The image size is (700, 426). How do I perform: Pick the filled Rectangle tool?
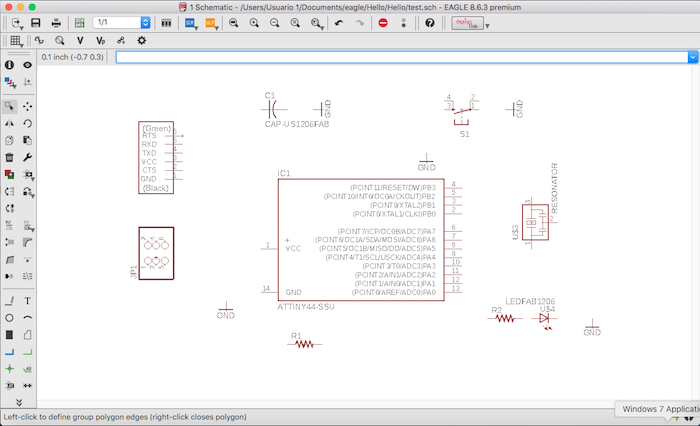point(9,335)
